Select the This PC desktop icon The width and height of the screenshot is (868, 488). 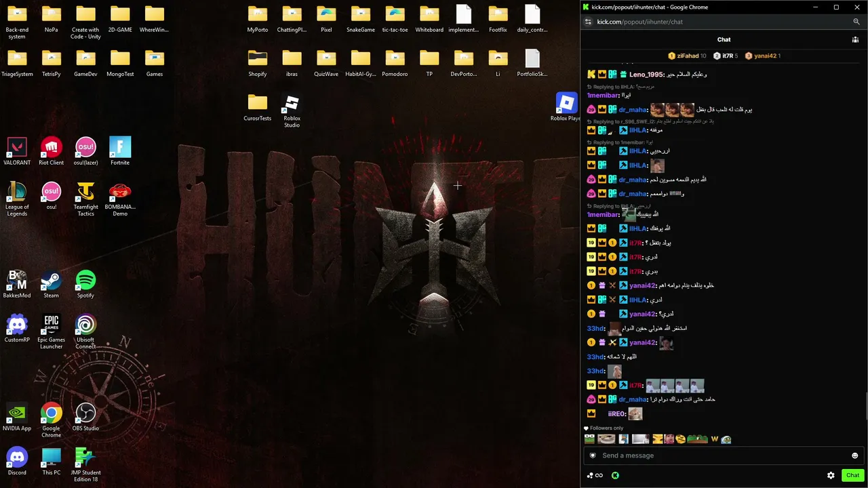coord(52,462)
